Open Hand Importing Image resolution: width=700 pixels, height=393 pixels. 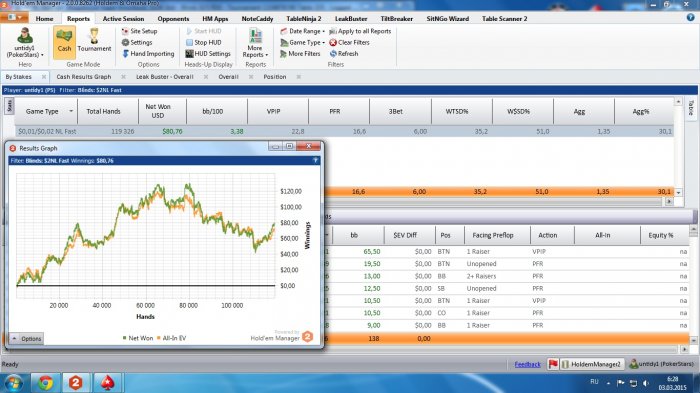148,54
